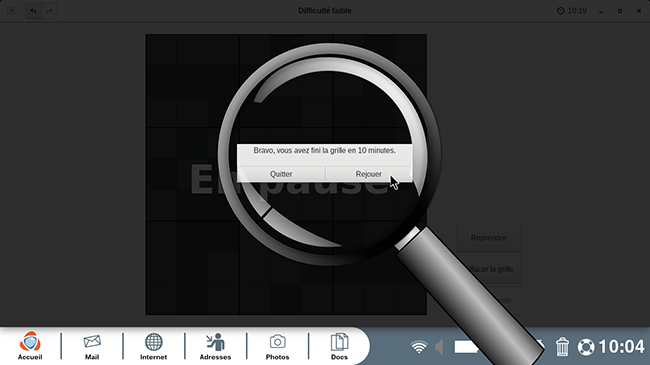
Task: Minimize the Sudoku window
Action: pyautogui.click(x=601, y=11)
